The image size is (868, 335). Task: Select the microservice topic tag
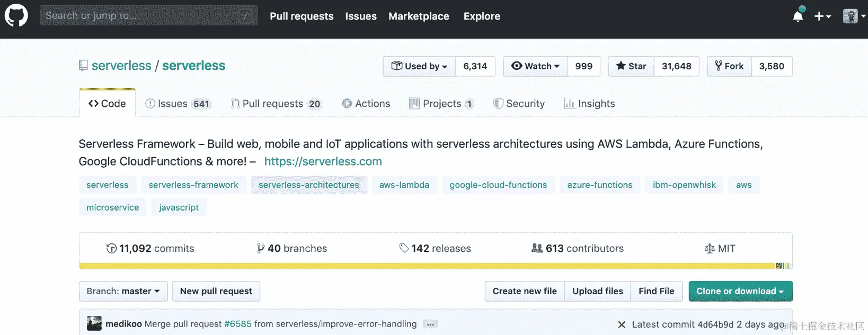point(113,207)
